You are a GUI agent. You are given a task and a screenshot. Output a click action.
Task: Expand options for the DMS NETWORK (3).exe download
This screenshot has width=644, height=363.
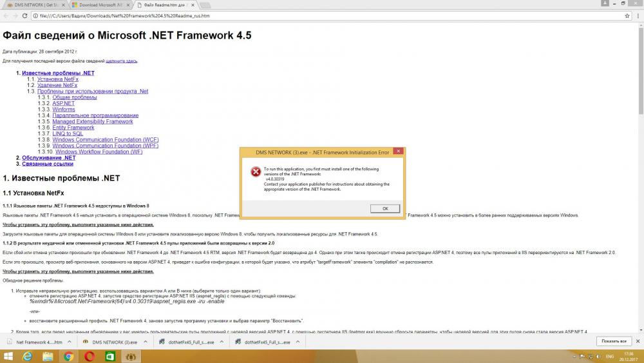coord(145,342)
